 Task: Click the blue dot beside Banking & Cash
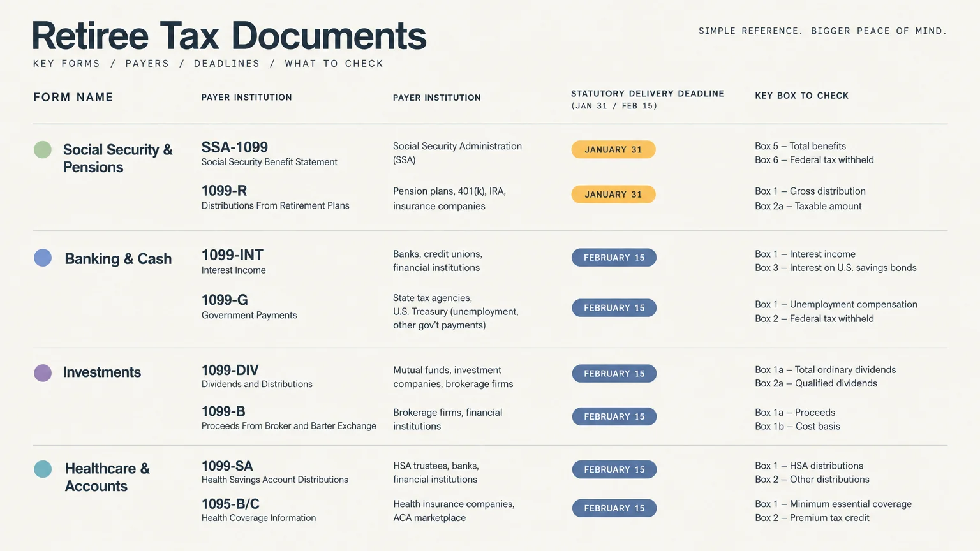[x=43, y=258]
